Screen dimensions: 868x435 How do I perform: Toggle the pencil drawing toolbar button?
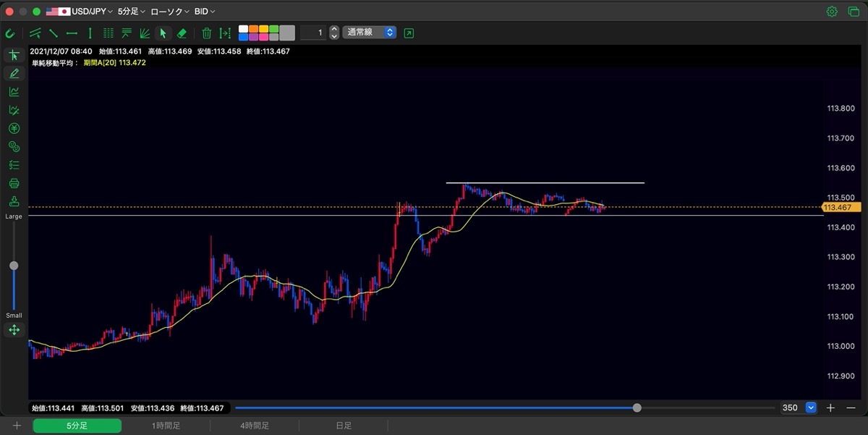(x=14, y=73)
